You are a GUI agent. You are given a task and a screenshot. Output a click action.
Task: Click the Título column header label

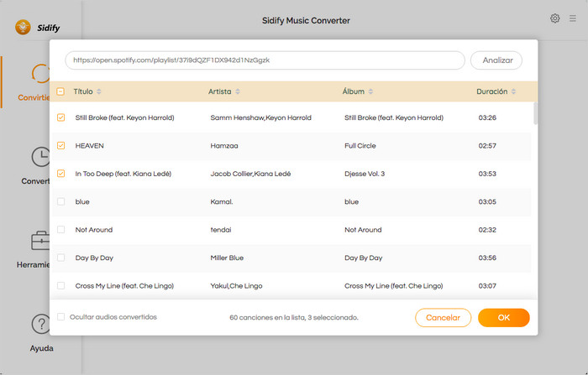[83, 91]
